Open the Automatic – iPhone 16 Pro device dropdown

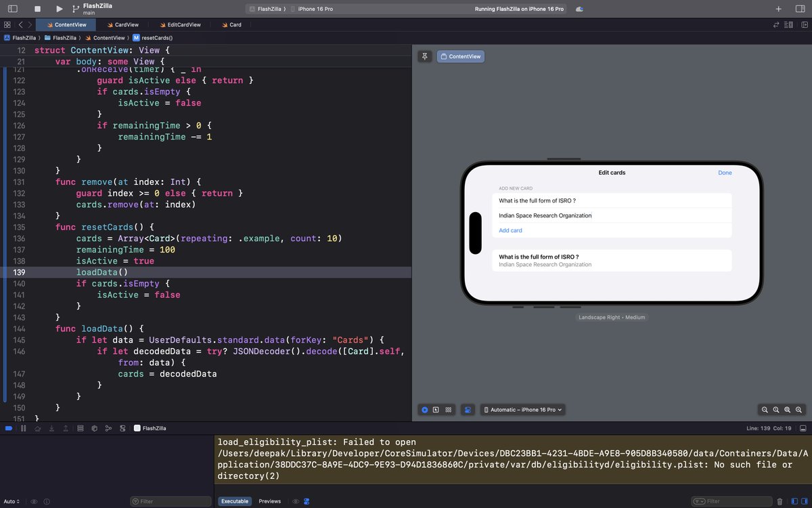[x=523, y=410]
